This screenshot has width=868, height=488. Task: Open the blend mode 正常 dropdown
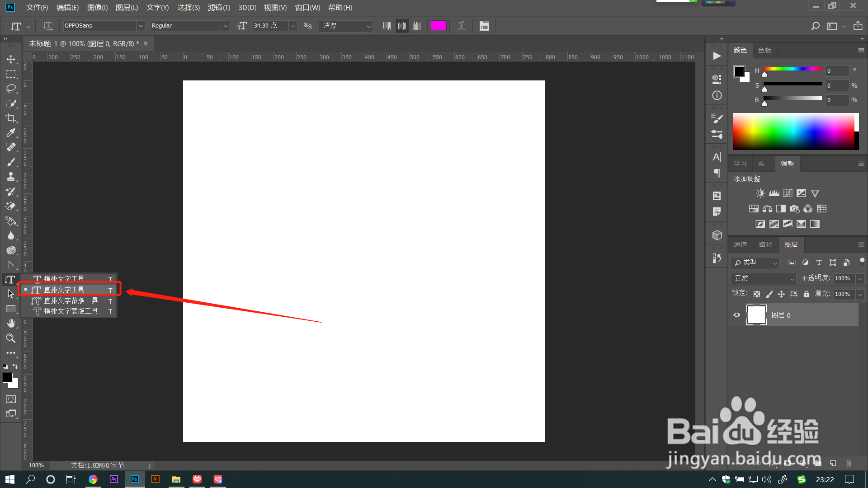(x=763, y=278)
